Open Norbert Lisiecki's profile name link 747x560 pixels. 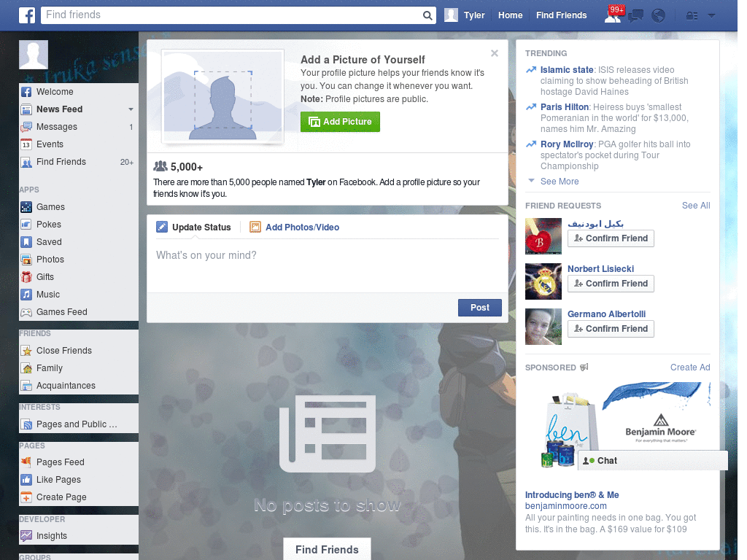(600, 269)
